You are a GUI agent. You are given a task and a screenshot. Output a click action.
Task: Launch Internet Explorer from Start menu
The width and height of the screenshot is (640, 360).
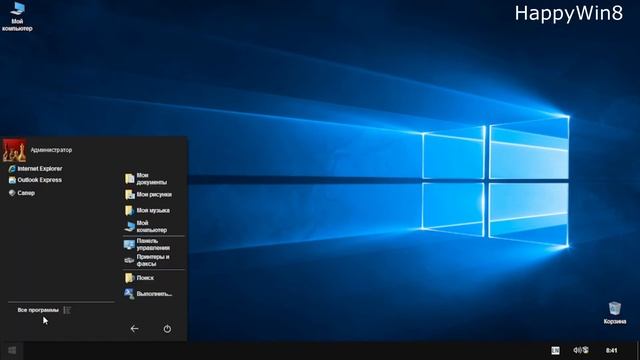pyautogui.click(x=36, y=169)
